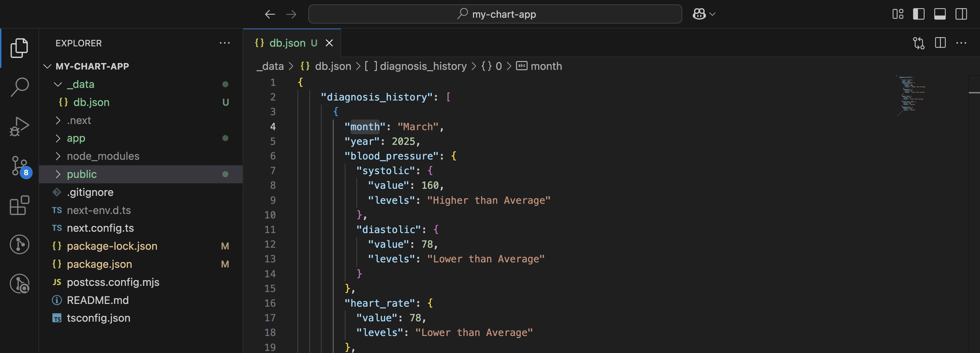Open changes compare icon in editor toolbar
This screenshot has width=980, height=353.
[x=919, y=43]
